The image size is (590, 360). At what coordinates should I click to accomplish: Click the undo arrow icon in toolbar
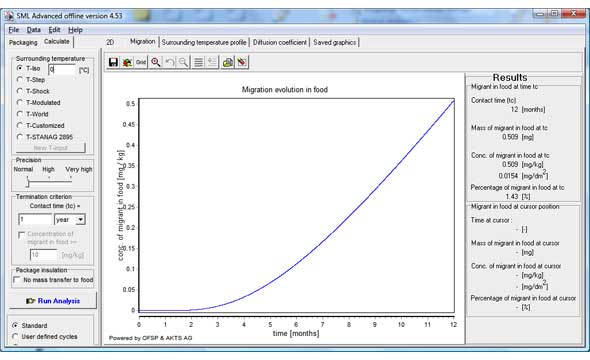(170, 62)
